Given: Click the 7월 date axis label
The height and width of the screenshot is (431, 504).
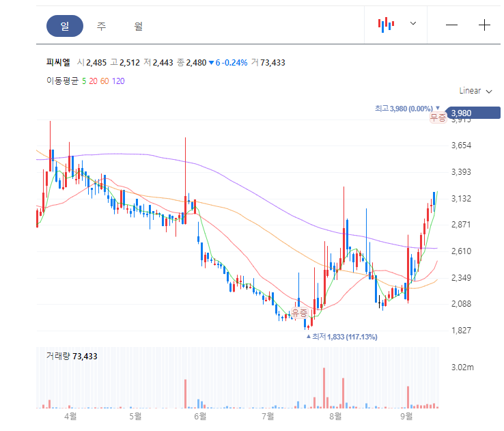Looking at the screenshot, I should coord(268,417).
